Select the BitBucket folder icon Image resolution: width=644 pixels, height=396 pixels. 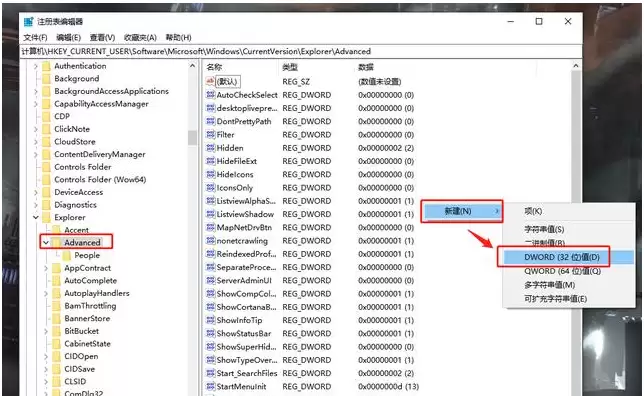tap(57, 331)
